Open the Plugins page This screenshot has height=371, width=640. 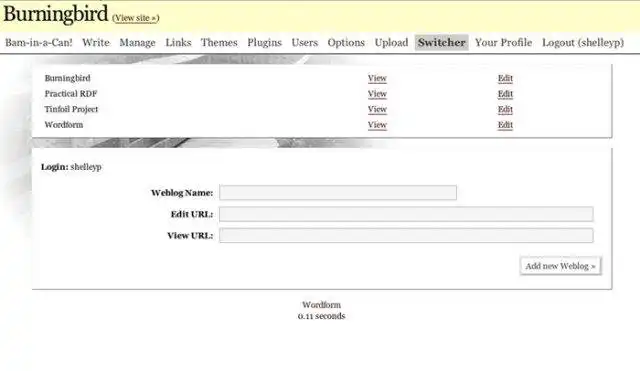(x=264, y=42)
